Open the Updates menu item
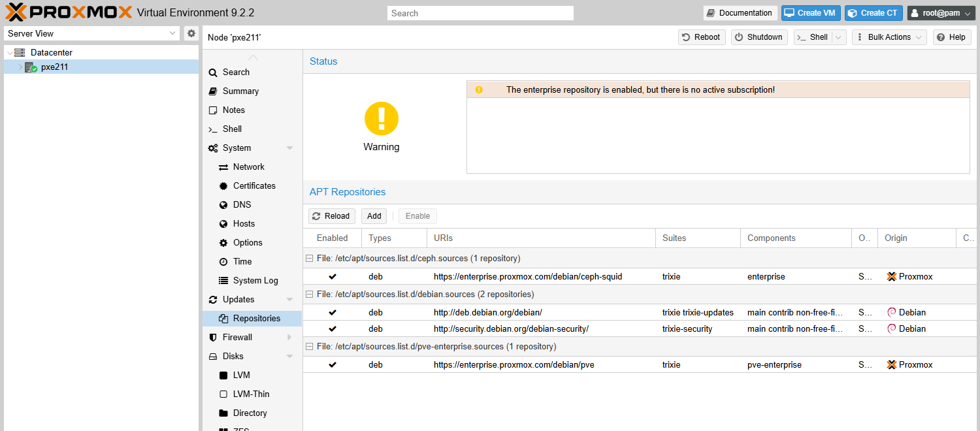This screenshot has width=980, height=431. (252, 300)
